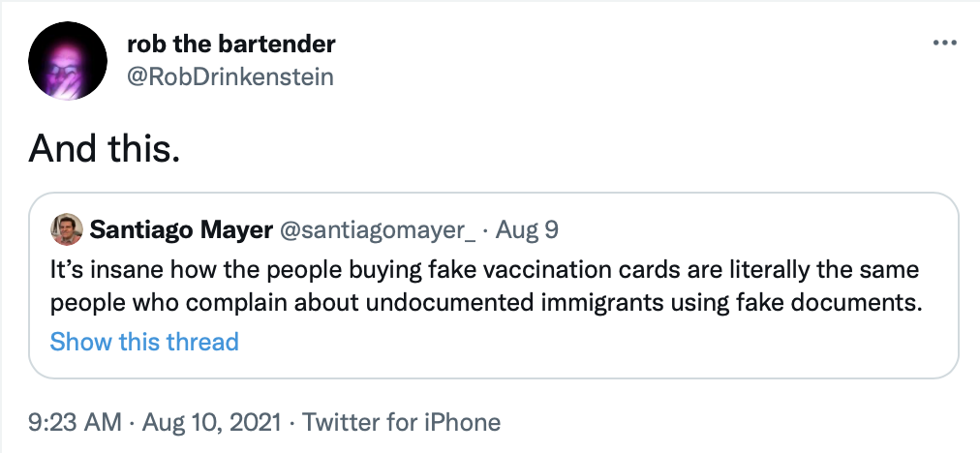Screen dimensions: 980x453
Task: Open the "Twitter for iPhone" source label
Action: [402, 423]
